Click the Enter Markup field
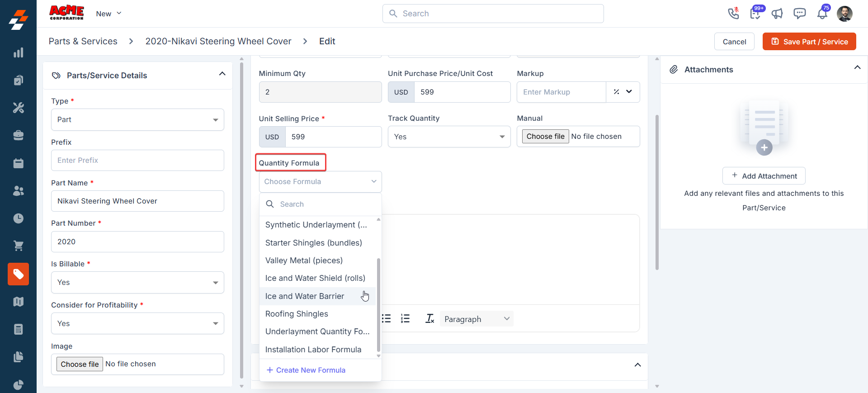Image resolution: width=868 pixels, height=393 pixels. click(x=561, y=92)
